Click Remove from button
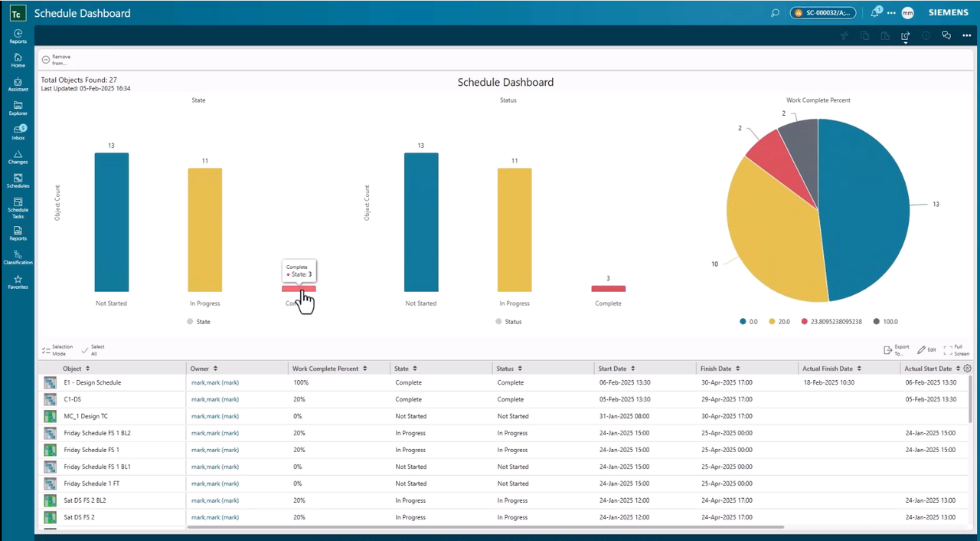Viewport: 980px width, 541px height. click(x=56, y=60)
